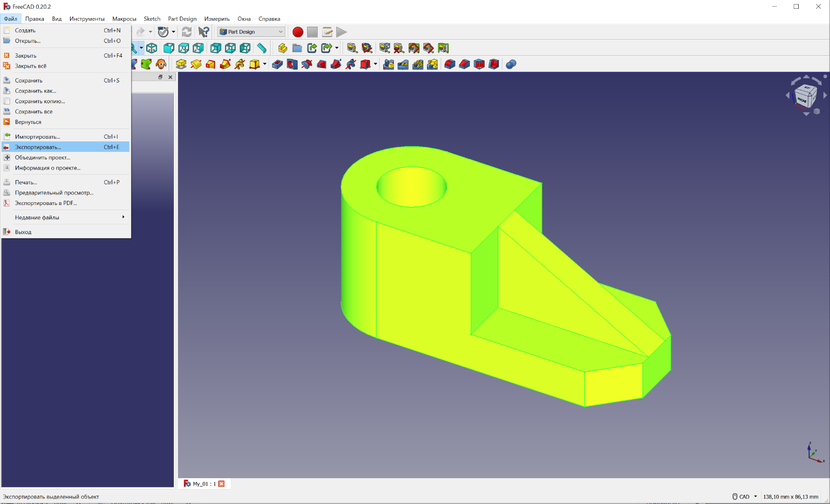Click the navigation cube in viewport
This screenshot has height=504, width=830.
tap(806, 96)
